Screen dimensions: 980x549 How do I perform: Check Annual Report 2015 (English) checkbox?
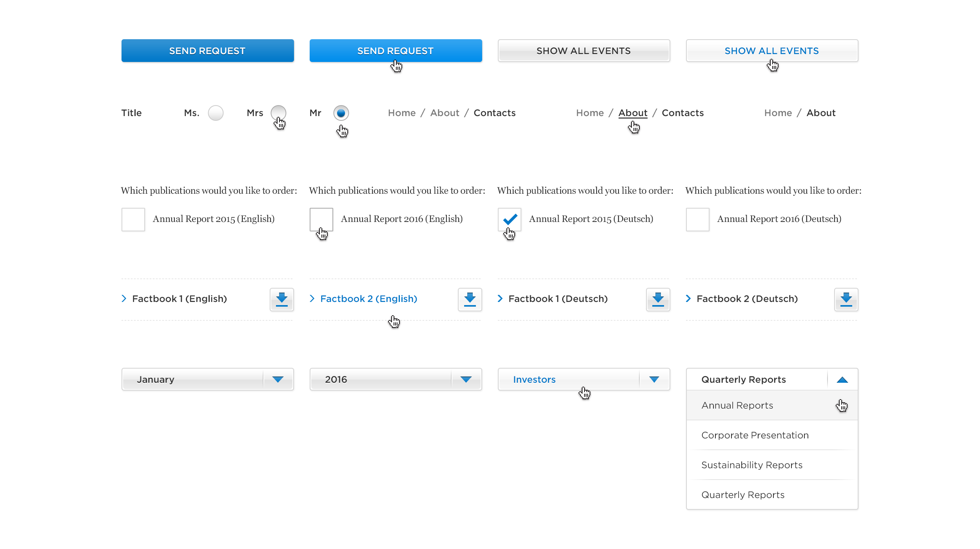pos(133,220)
